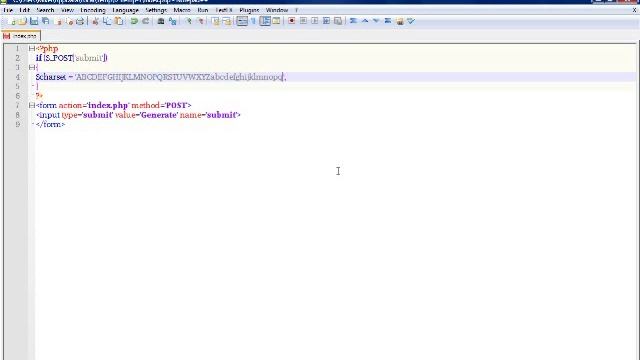Print the document using the printer icon

tap(80, 21)
